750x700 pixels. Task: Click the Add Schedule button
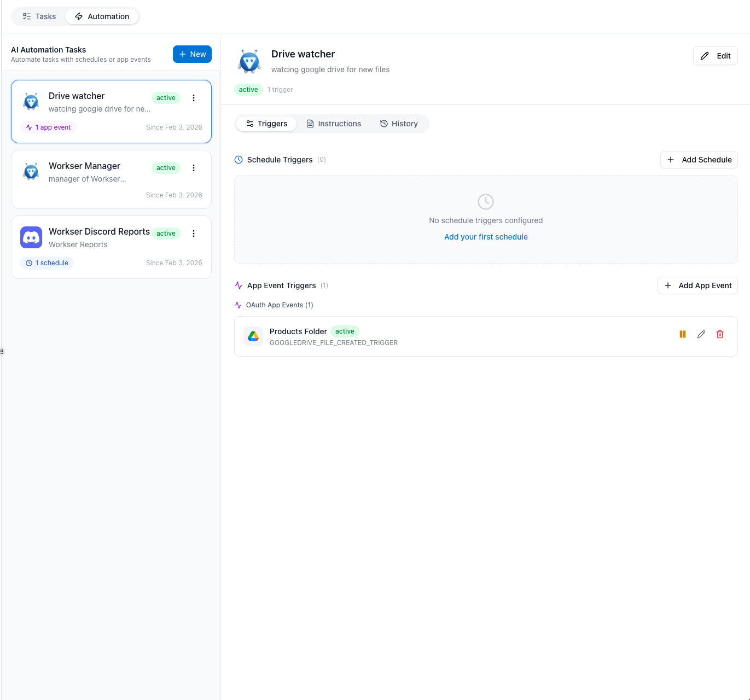coord(699,160)
